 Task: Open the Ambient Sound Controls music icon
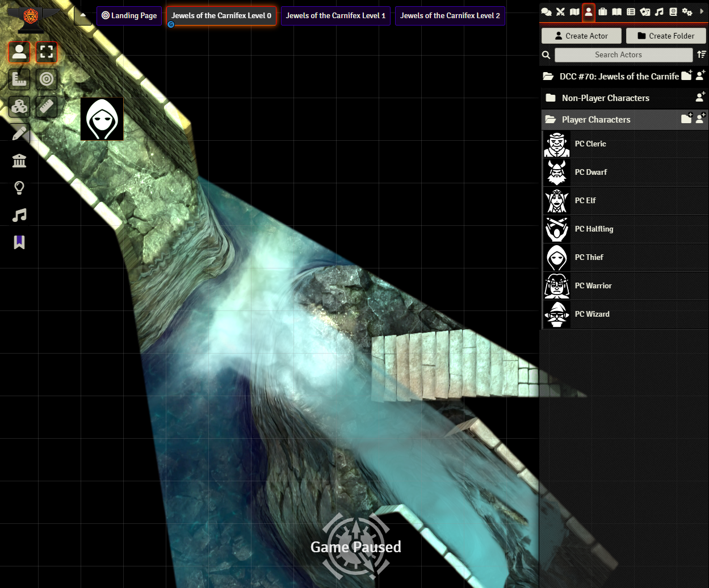(19, 216)
